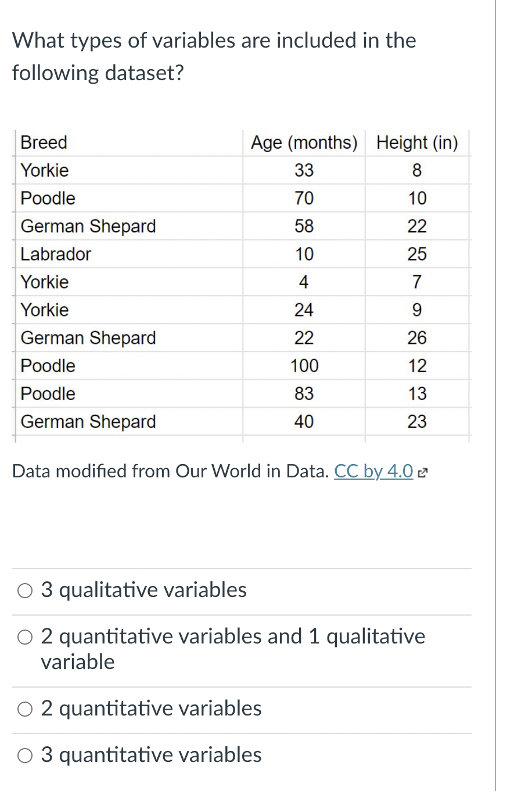Select the "3 qualitative variables" radio button
Viewport: 532px width, 791px height.
click(x=25, y=591)
